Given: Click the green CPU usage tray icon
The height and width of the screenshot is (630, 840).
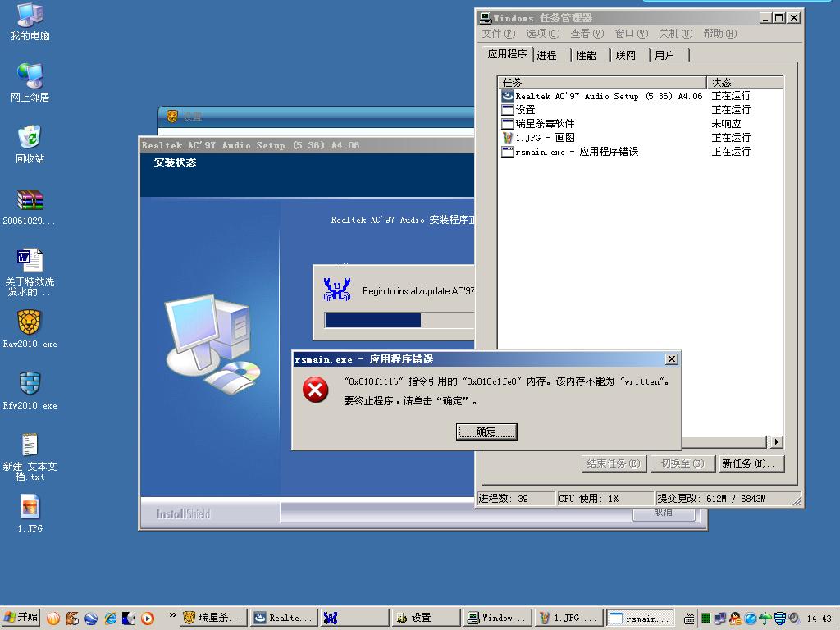Looking at the screenshot, I should 706,619.
